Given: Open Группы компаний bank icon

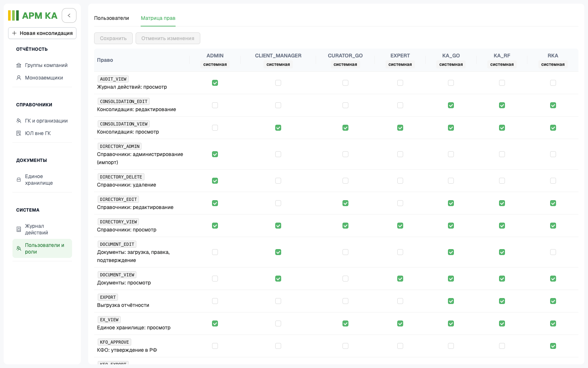Looking at the screenshot, I should point(19,65).
